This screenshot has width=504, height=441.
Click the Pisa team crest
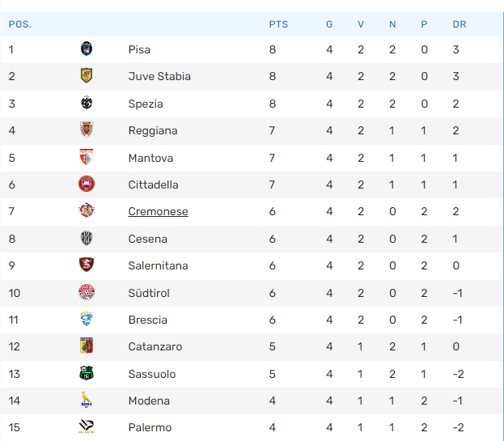pos(87,49)
